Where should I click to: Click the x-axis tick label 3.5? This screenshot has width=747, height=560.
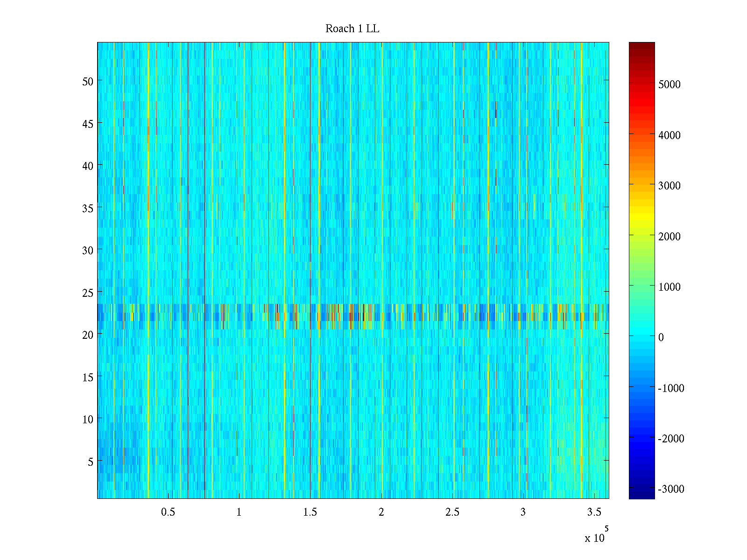(x=594, y=512)
